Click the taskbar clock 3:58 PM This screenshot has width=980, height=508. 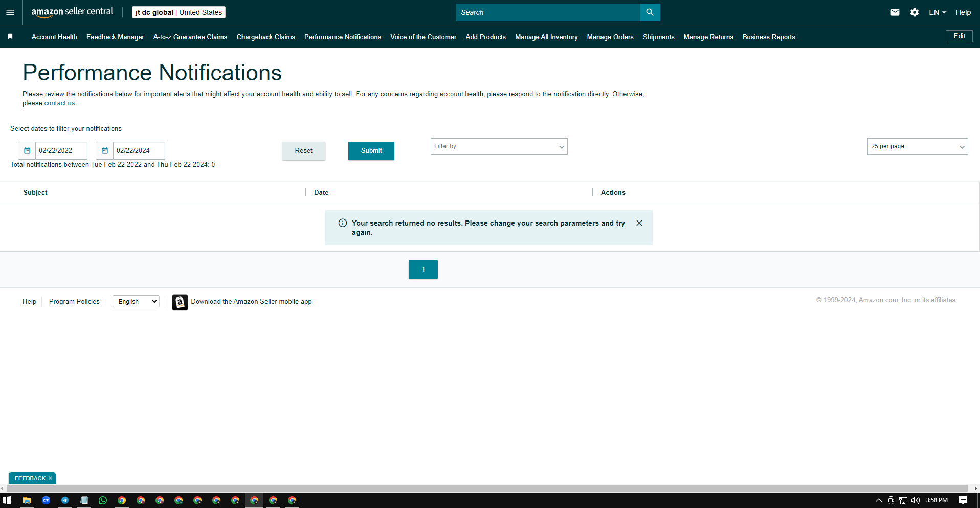937,500
